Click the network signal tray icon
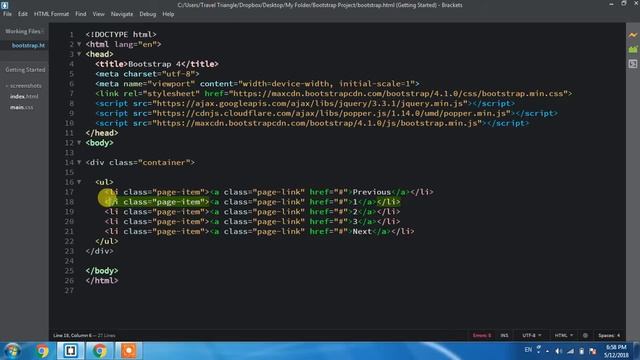The image size is (640, 360). tap(571, 351)
